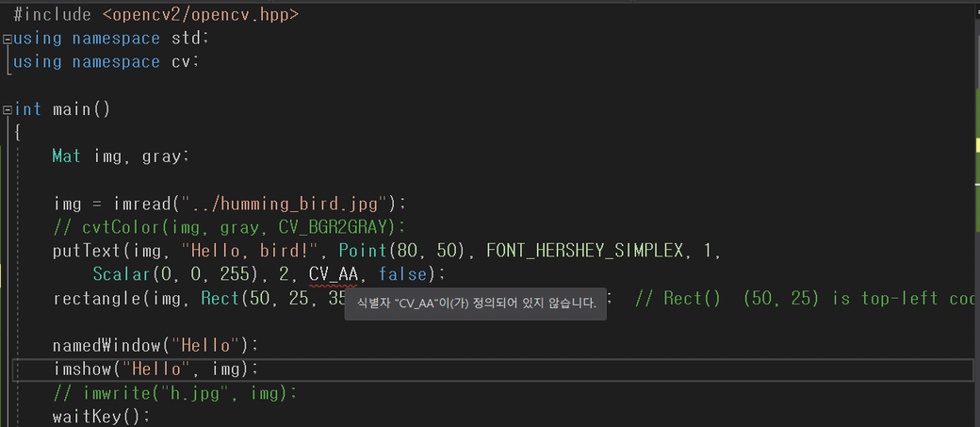980x427 pixels.
Task: Click the commented imwrite line
Action: coord(174,392)
